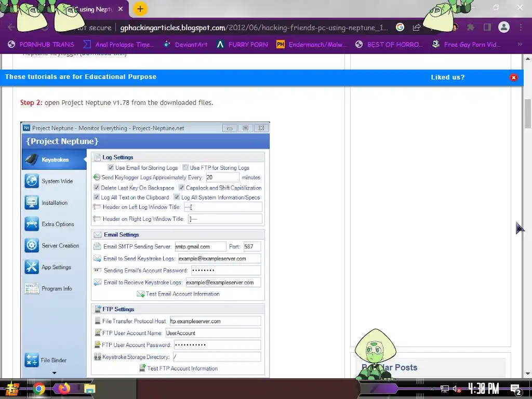Screen dimensions: 532x399
Task: Close the educational purpose banner
Action: point(514,77)
